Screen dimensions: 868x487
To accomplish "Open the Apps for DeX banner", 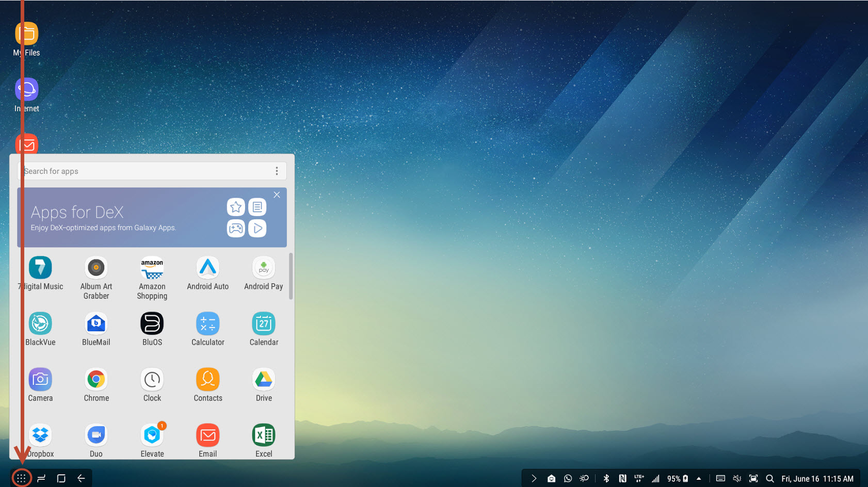I will [x=152, y=217].
